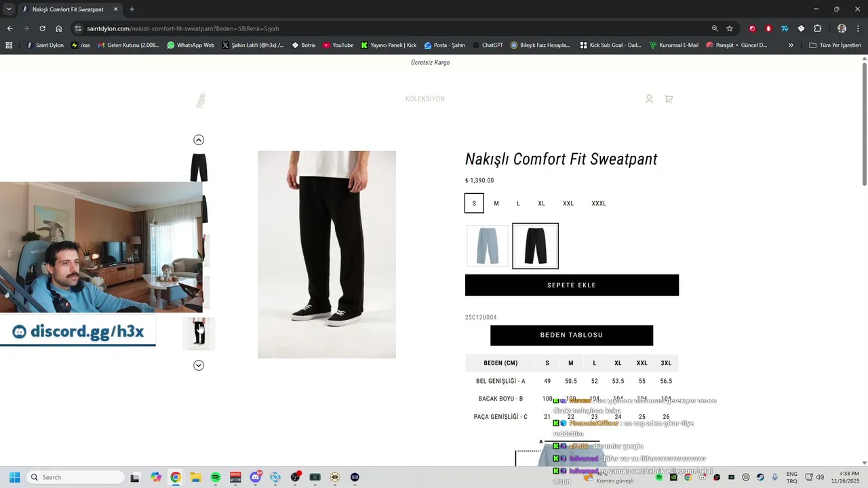Open Spotify from the taskbar
The height and width of the screenshot is (488, 868).
[x=216, y=477]
